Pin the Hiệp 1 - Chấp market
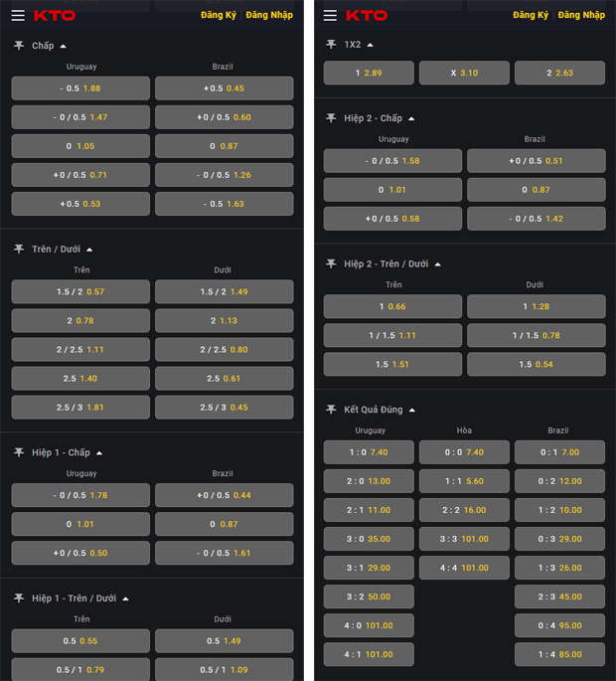The image size is (616, 681). (19, 452)
